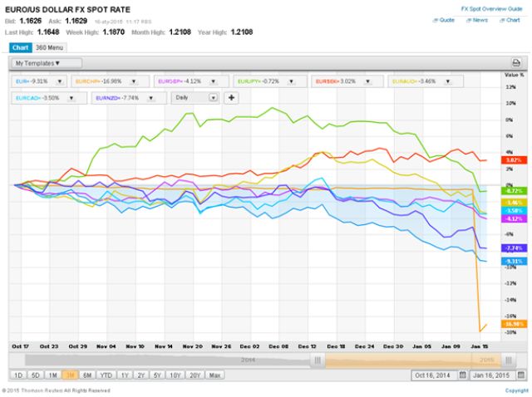The image size is (532, 397).
Task: Click the Copyright link at bottom right
Action: click(x=517, y=390)
